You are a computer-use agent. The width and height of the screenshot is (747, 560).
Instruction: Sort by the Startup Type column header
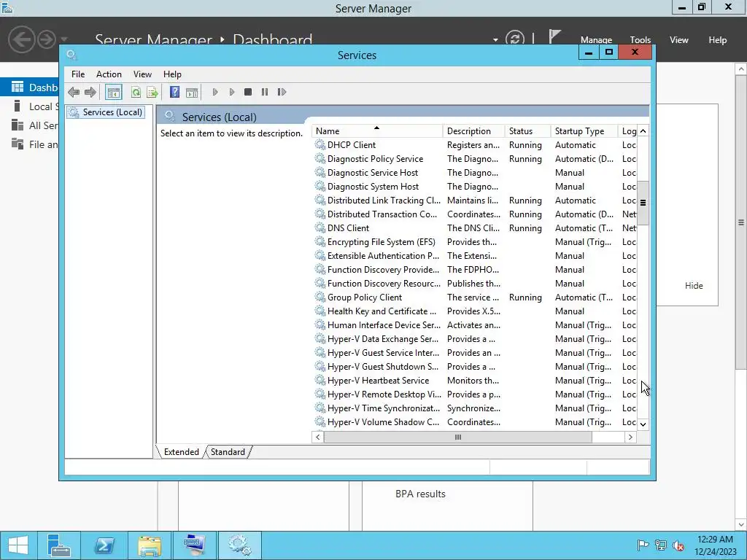click(x=584, y=131)
